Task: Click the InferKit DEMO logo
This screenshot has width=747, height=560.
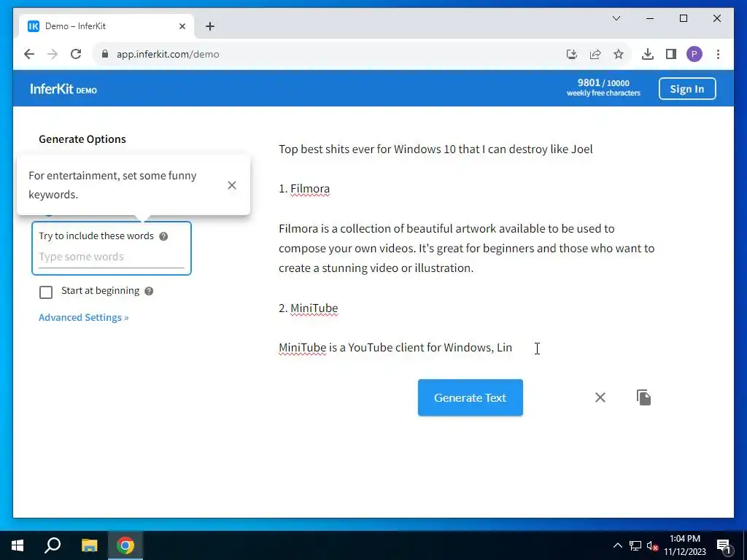Action: pos(63,89)
